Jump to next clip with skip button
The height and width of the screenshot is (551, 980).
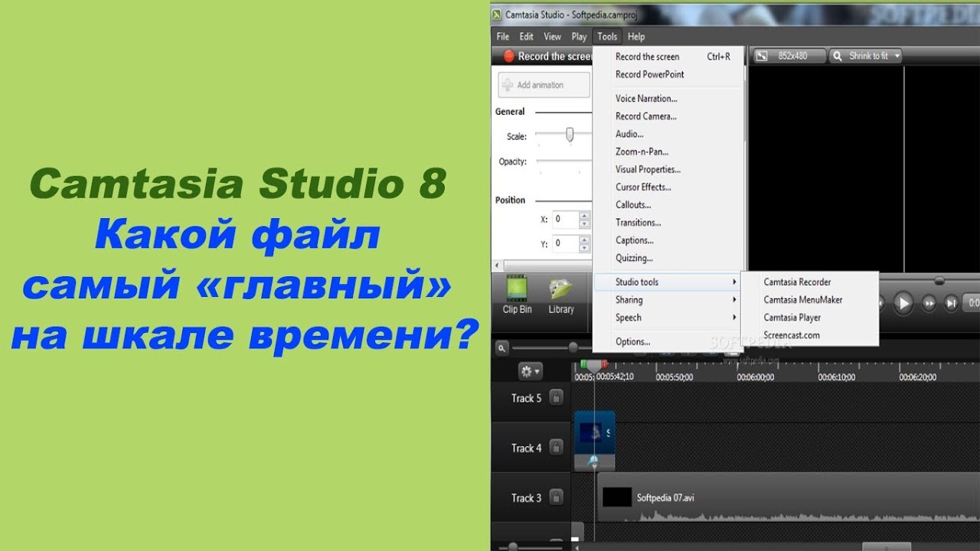[951, 303]
